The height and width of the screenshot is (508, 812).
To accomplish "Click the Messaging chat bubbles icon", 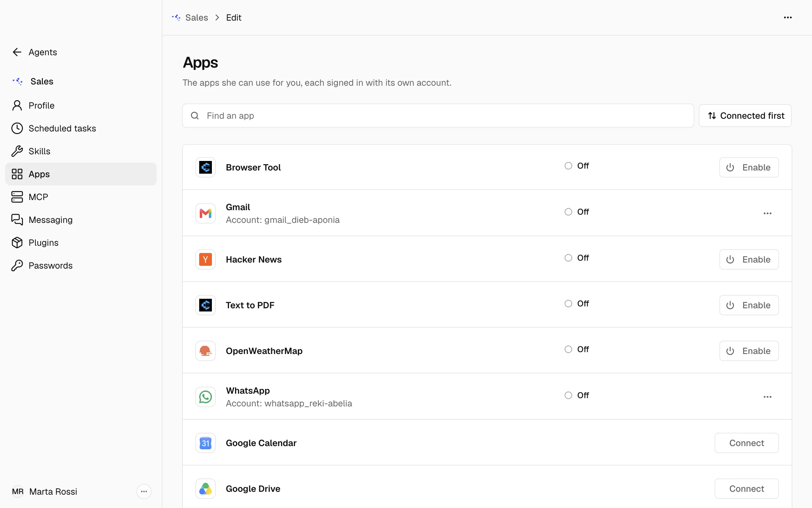I will tap(17, 220).
